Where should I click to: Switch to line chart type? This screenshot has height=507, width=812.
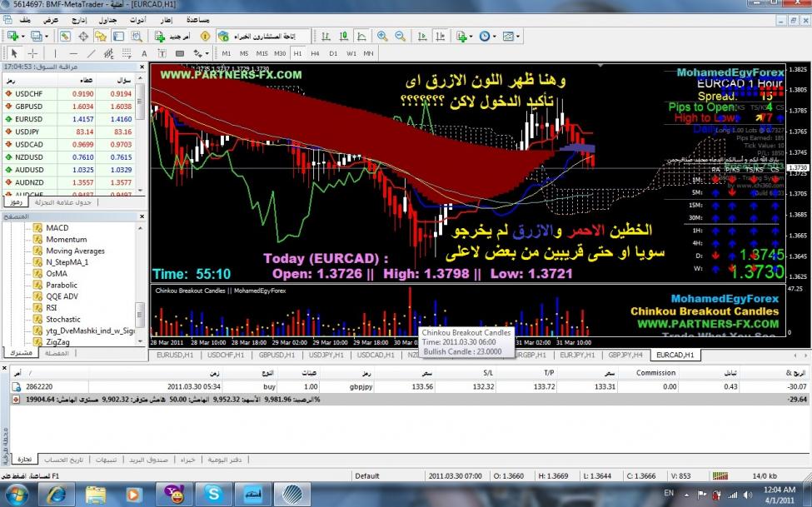click(x=361, y=37)
